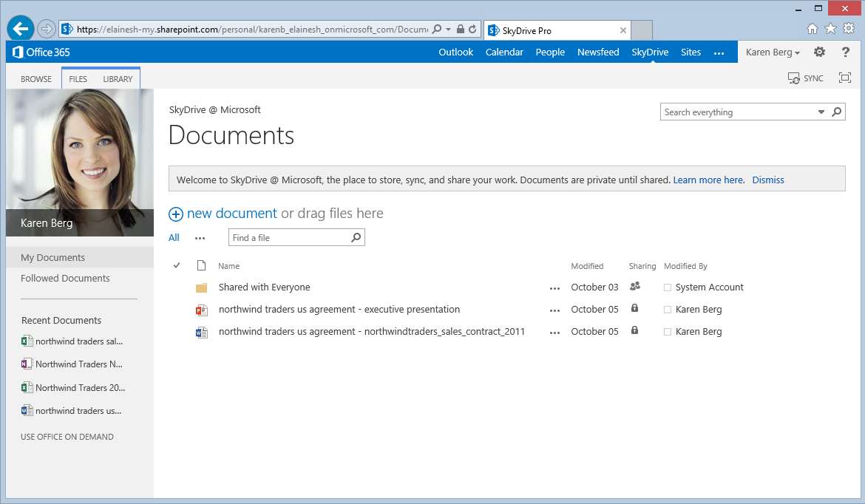Click the browser forward arrow button
The height and width of the screenshot is (504, 865).
coord(47,29)
